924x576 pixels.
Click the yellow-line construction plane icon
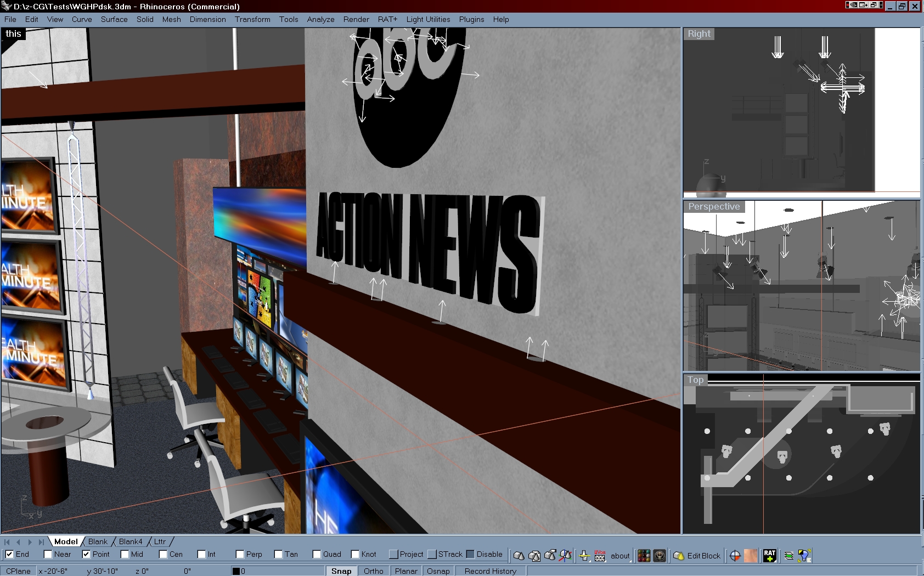584,556
